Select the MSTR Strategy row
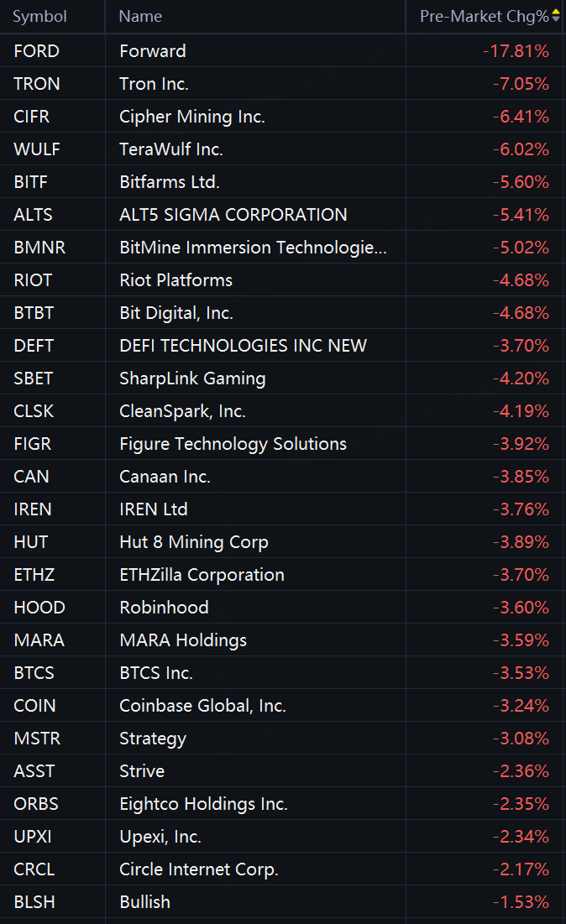This screenshot has height=924, width=566. pyautogui.click(x=153, y=739)
